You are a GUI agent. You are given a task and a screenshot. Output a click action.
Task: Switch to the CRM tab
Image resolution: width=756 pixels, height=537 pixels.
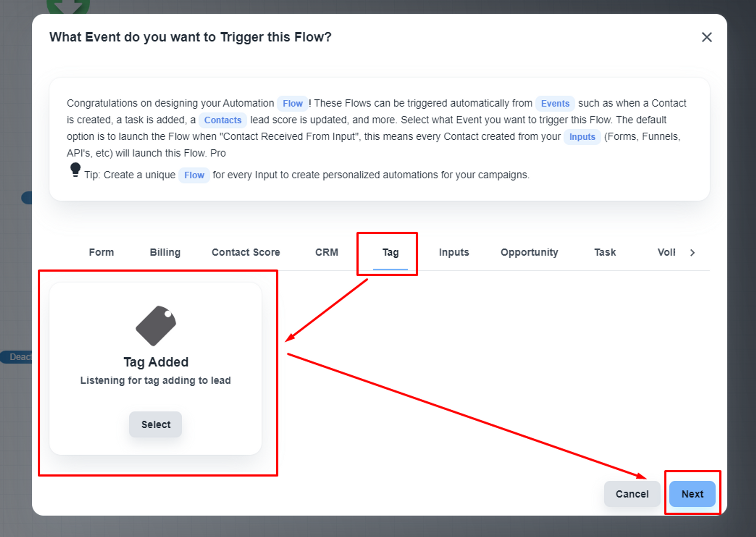327,252
